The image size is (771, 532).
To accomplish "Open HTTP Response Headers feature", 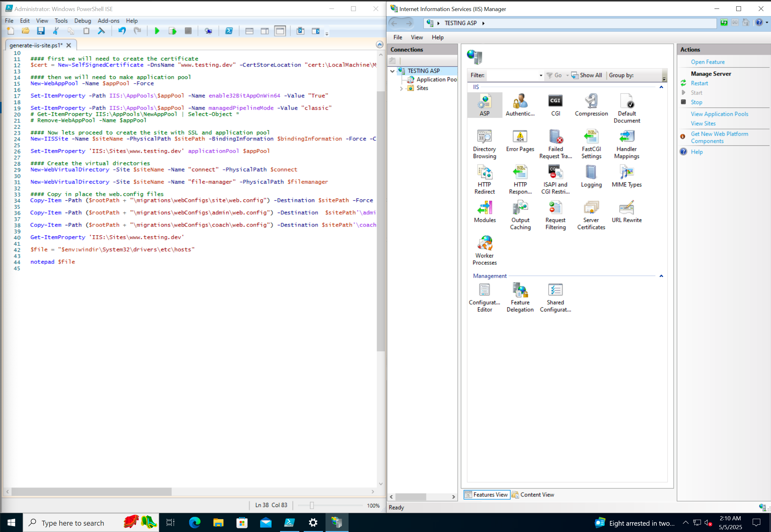I will coord(520,179).
